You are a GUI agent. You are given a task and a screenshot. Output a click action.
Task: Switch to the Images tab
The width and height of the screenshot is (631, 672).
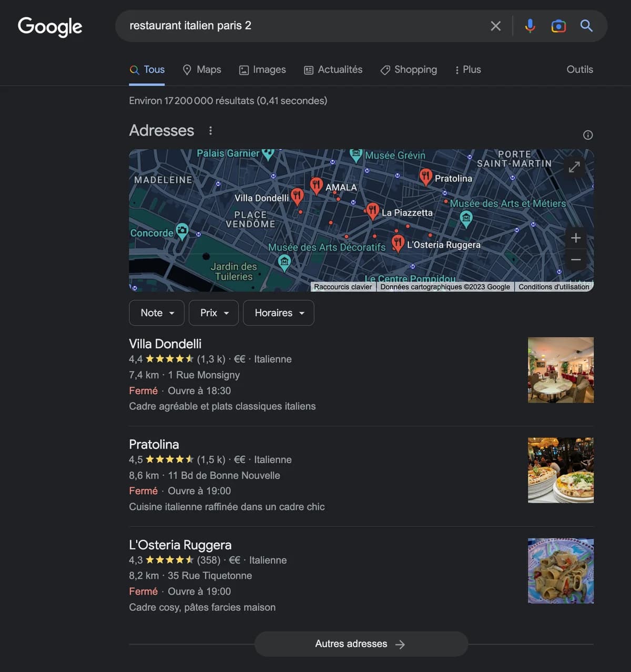pyautogui.click(x=262, y=69)
